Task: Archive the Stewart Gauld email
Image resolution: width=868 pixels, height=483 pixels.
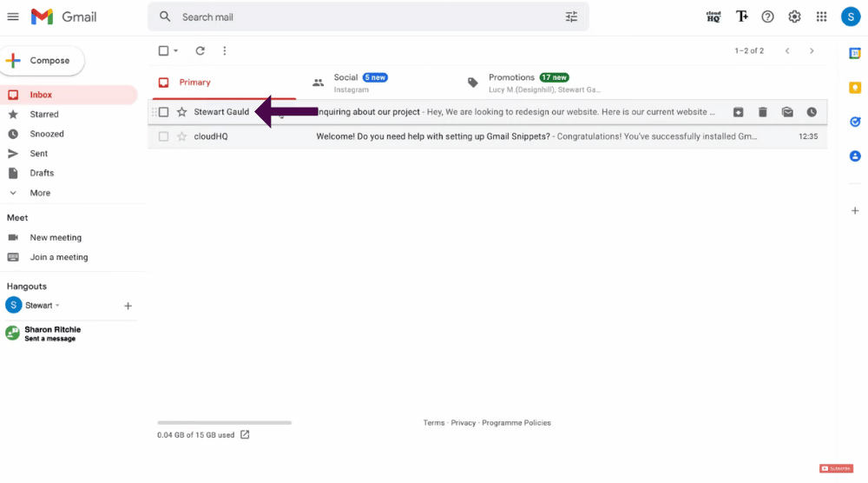Action: (x=738, y=112)
